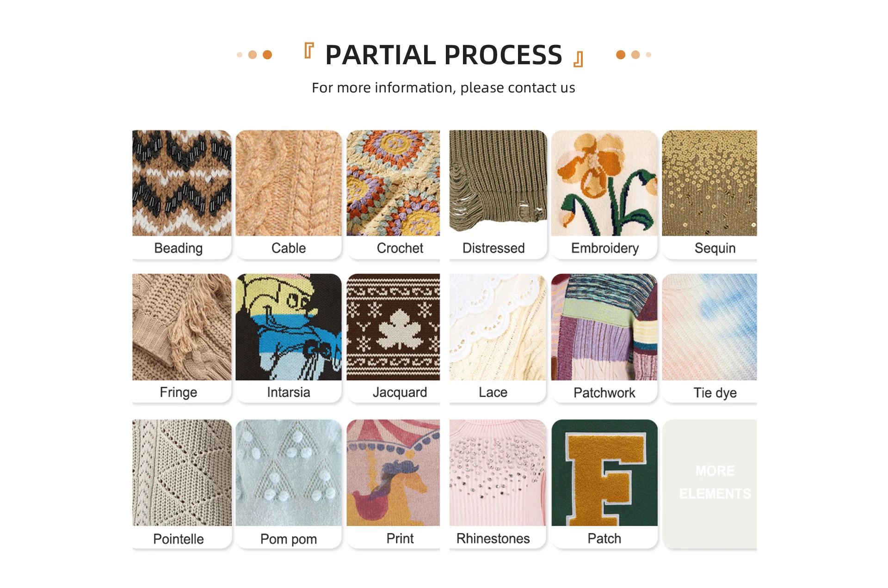888x588 pixels.
Task: Click the Patchwork sweater thumbnail
Action: pos(604,327)
